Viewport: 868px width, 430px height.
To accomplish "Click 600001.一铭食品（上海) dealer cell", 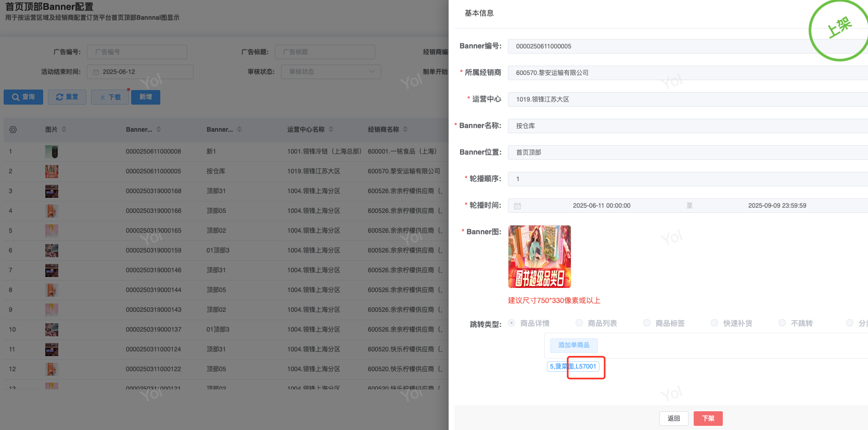I will tap(402, 151).
